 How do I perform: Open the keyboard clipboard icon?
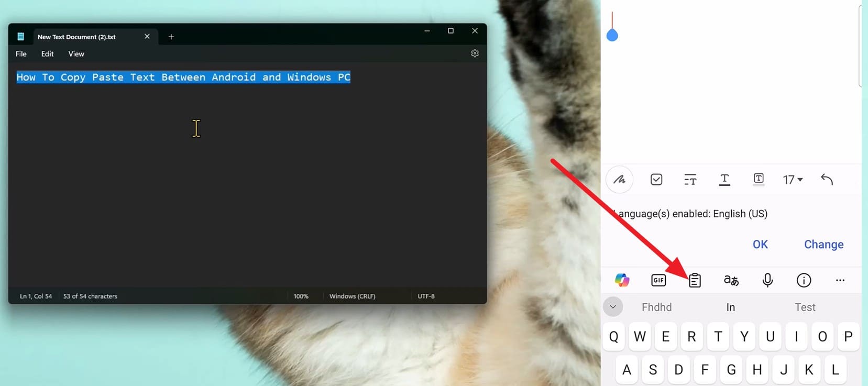(x=695, y=280)
